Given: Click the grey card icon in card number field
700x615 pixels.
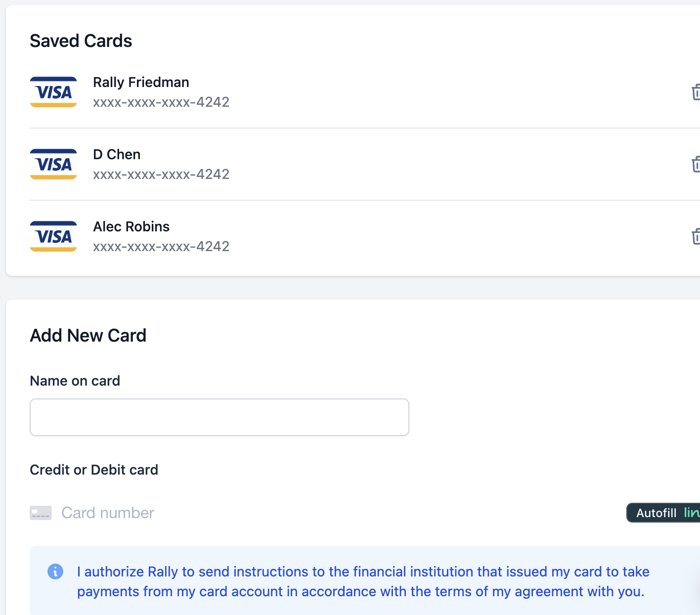Looking at the screenshot, I should pyautogui.click(x=41, y=513).
